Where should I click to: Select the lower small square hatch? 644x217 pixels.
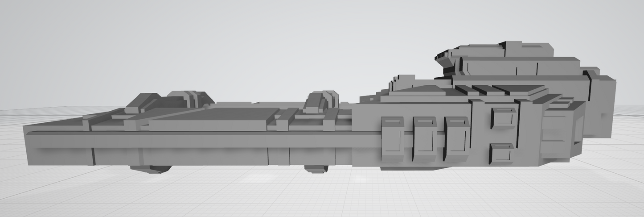pos(502,154)
